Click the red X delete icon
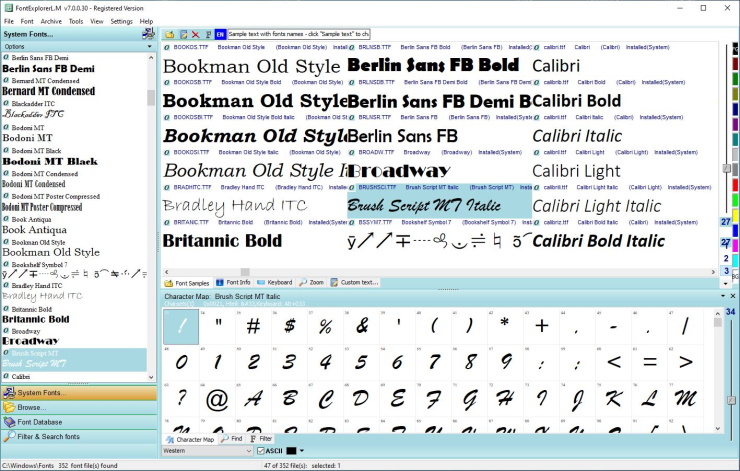This screenshot has width=740, height=471. [195, 34]
